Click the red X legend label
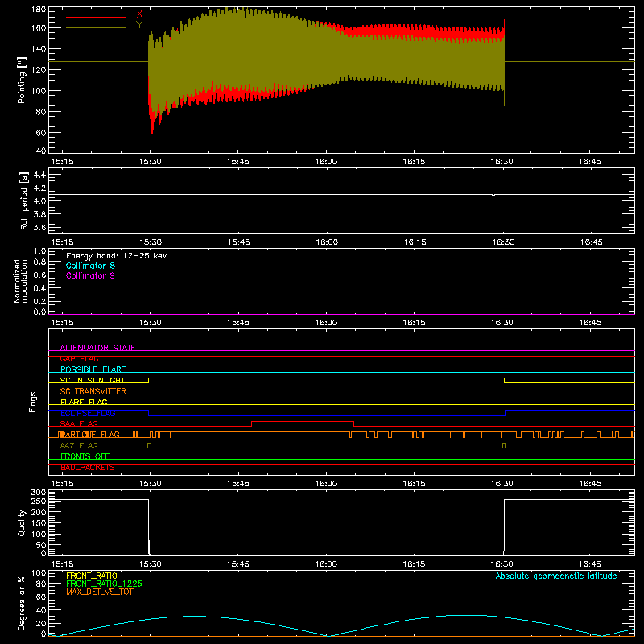 [139, 14]
